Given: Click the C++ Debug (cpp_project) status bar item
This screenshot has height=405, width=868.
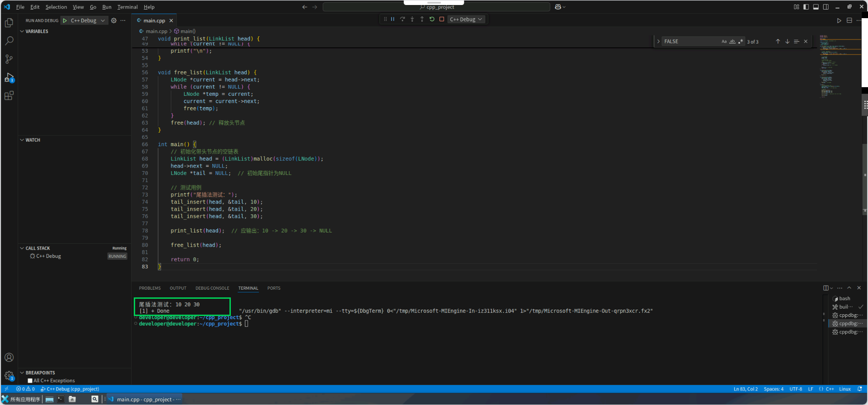Looking at the screenshot, I should coord(70,389).
